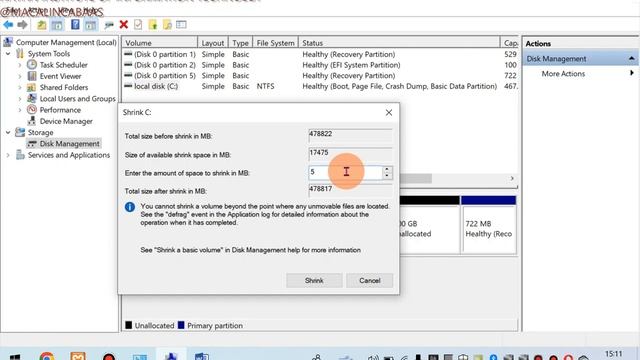Sort by the Status column header
This screenshot has width=640, height=360.
(399, 43)
